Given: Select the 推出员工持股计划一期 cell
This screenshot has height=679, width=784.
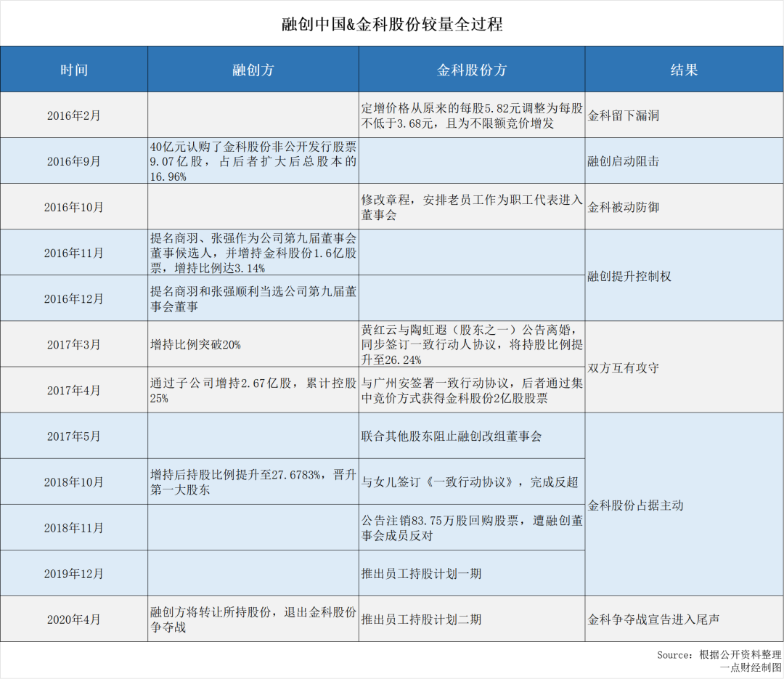Looking at the screenshot, I should point(421,574).
